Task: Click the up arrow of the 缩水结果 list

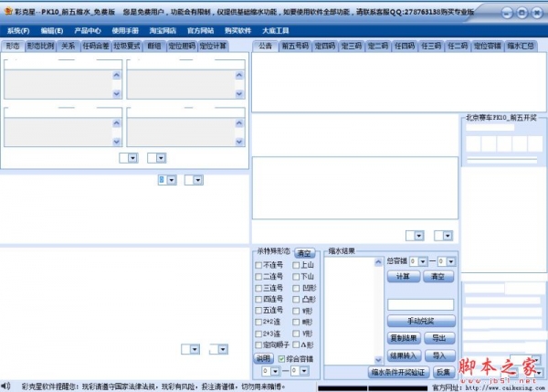Action: click(378, 262)
